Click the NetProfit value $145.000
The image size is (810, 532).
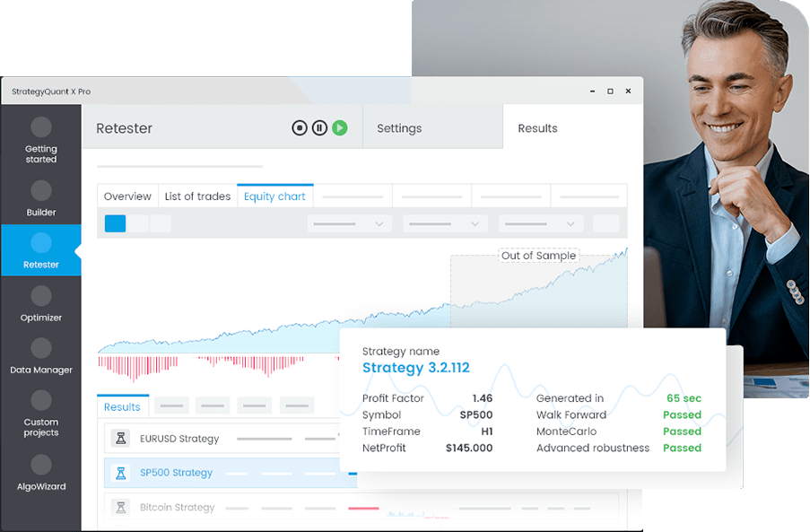tap(469, 448)
